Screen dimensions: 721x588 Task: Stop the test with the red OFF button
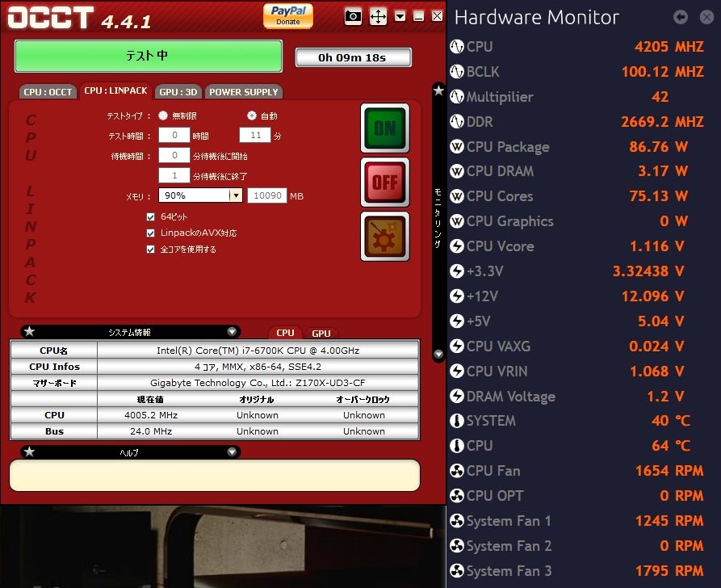(385, 183)
